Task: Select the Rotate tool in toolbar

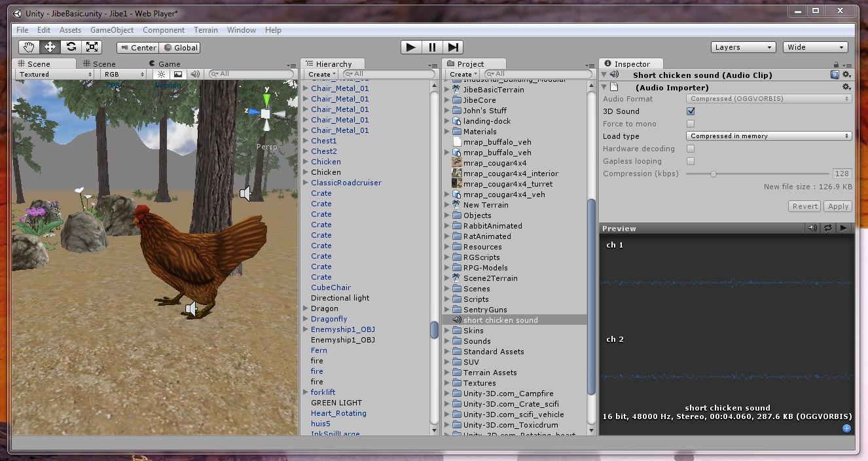Action: coord(71,47)
